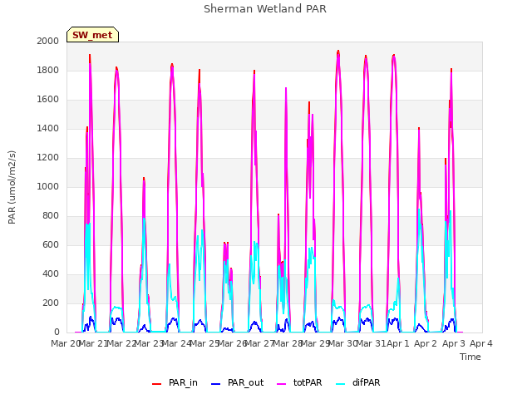Click the 400 y-axis tick label
Image resolution: width=532 pixels, height=399 pixels.
(x=51, y=273)
